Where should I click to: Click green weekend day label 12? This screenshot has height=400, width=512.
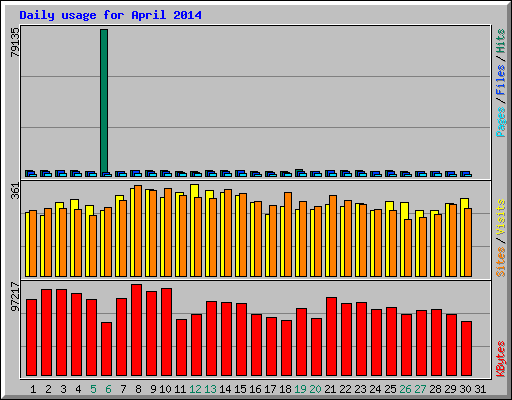pyautogui.click(x=195, y=389)
